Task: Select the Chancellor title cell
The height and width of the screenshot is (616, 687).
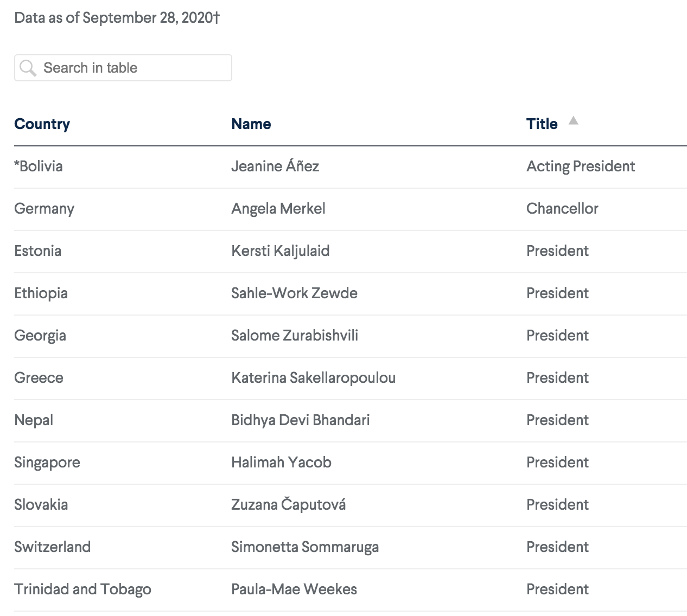Action: (x=562, y=208)
